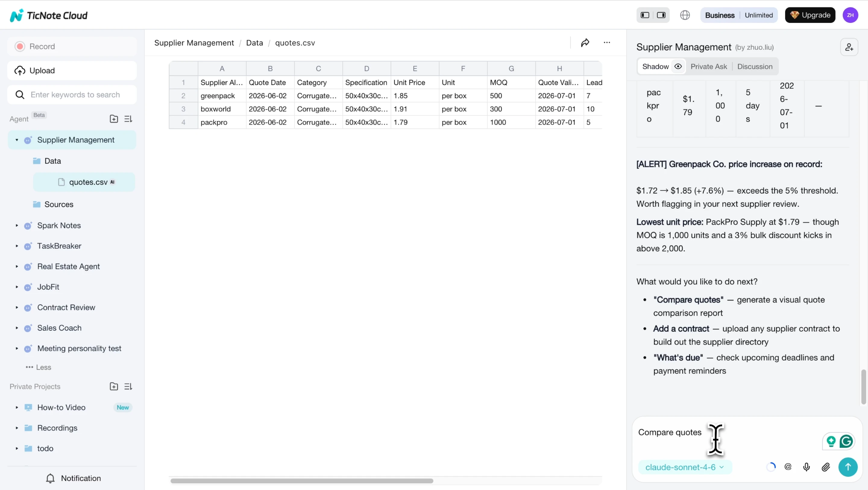Click the green lightbulb suggestion icon
Image resolution: width=868 pixels, height=490 pixels.
pyautogui.click(x=831, y=441)
